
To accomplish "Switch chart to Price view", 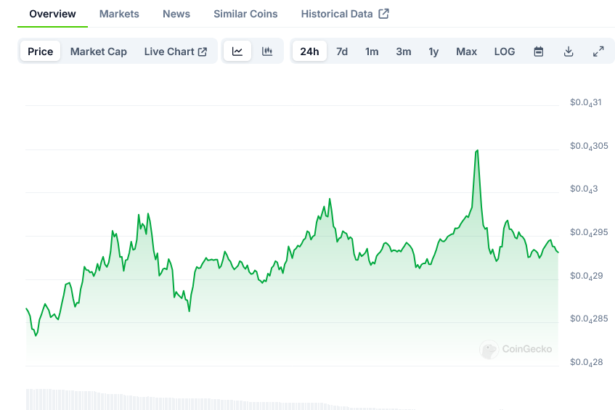I will pos(41,52).
